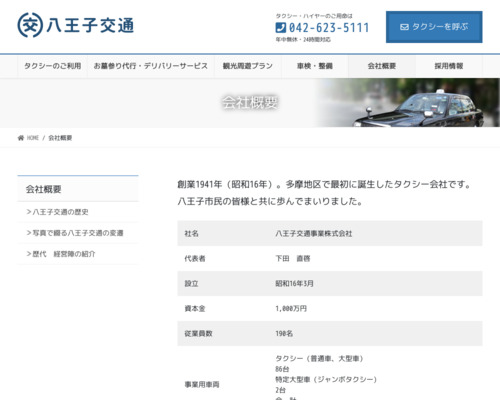
Task: Click the representative name 下田 cell
Action: pos(293,259)
